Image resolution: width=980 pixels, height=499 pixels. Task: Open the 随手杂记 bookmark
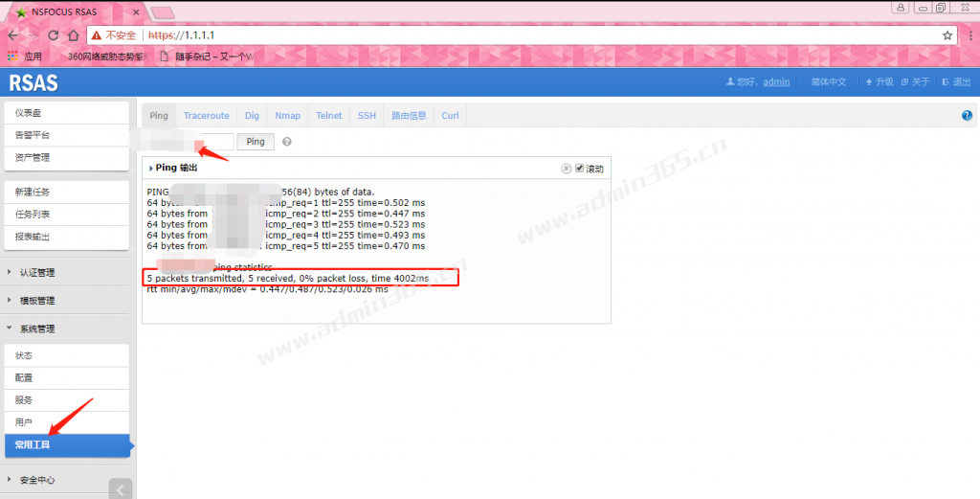coord(208,57)
